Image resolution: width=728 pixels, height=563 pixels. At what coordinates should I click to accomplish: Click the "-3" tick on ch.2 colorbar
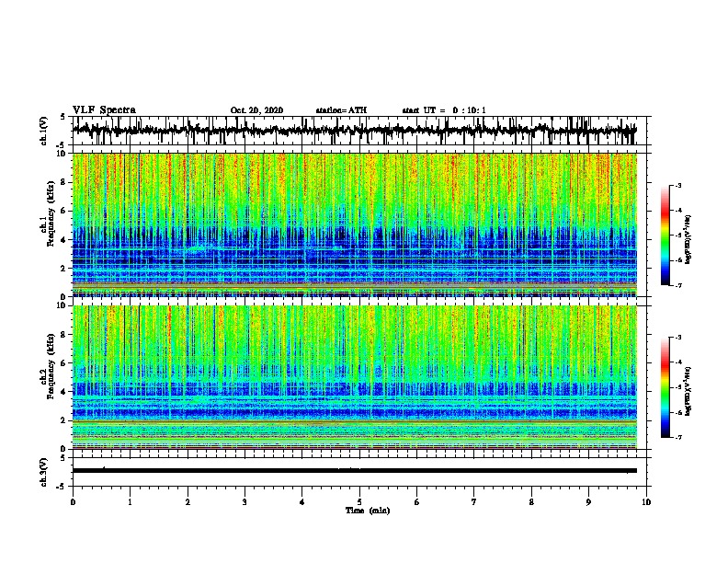tap(677, 338)
